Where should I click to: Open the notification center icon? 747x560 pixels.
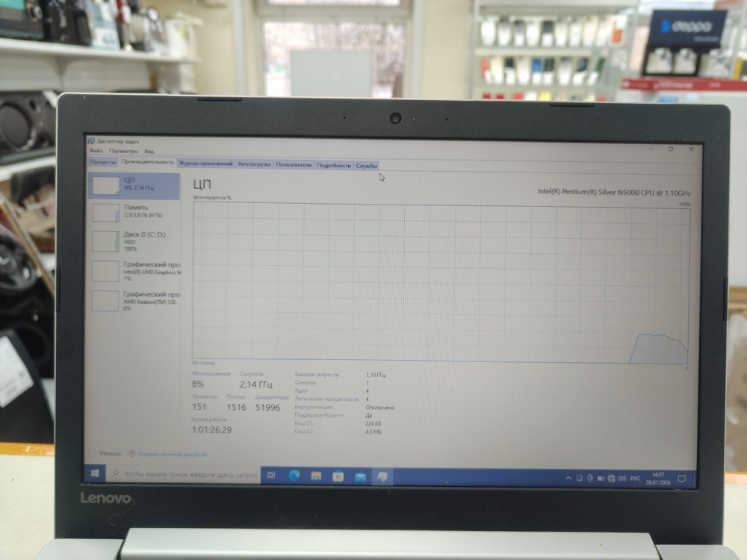coord(684,478)
